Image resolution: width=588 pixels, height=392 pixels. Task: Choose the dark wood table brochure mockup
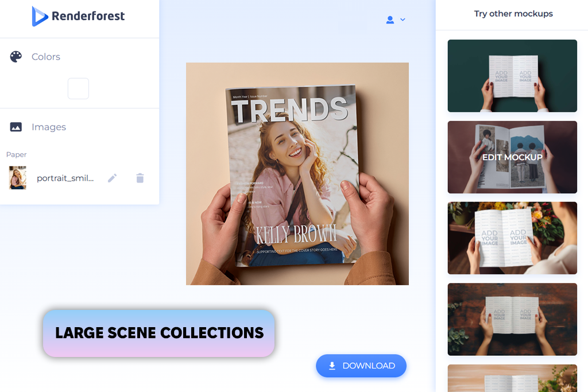(x=512, y=319)
